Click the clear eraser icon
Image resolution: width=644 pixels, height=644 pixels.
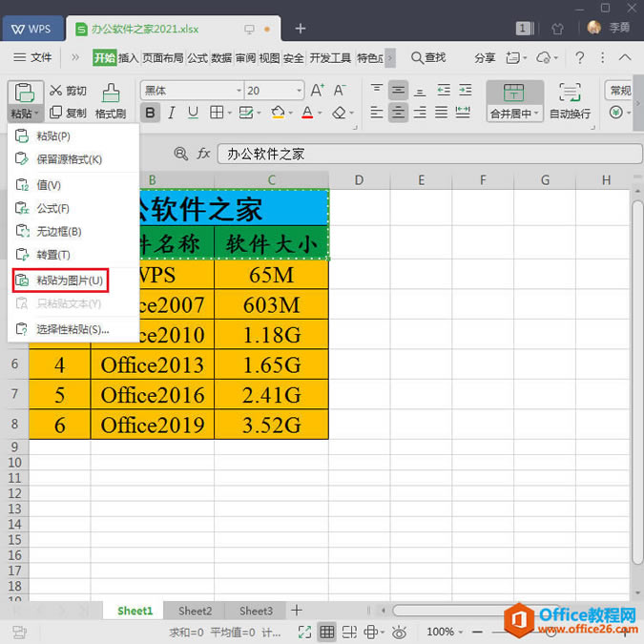coord(340,113)
